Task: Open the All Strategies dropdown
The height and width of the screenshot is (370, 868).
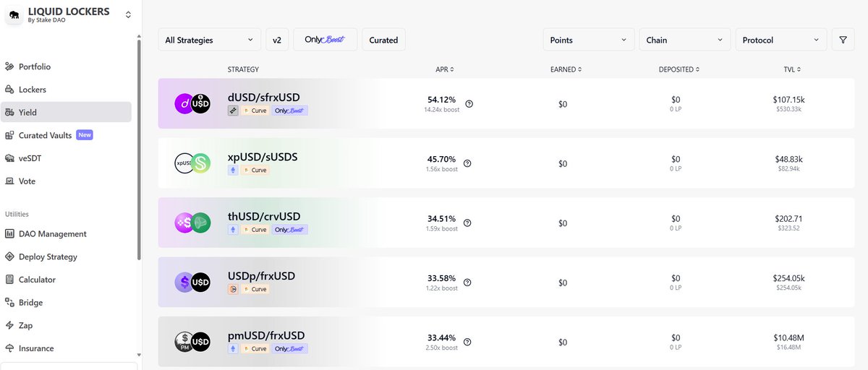Action: (210, 40)
